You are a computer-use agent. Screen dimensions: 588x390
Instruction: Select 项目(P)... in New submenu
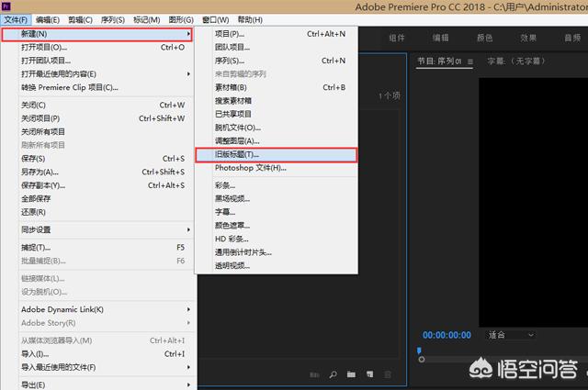(x=277, y=34)
